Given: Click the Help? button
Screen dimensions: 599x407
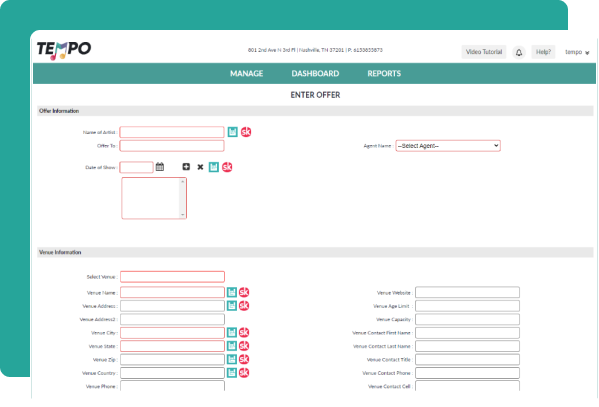Looking at the screenshot, I should point(543,52).
